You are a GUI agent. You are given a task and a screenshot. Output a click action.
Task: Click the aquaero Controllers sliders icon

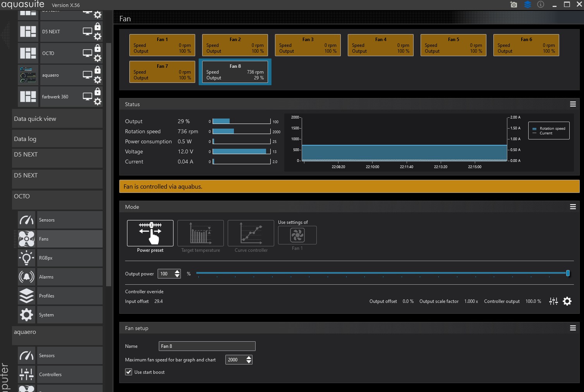click(26, 375)
